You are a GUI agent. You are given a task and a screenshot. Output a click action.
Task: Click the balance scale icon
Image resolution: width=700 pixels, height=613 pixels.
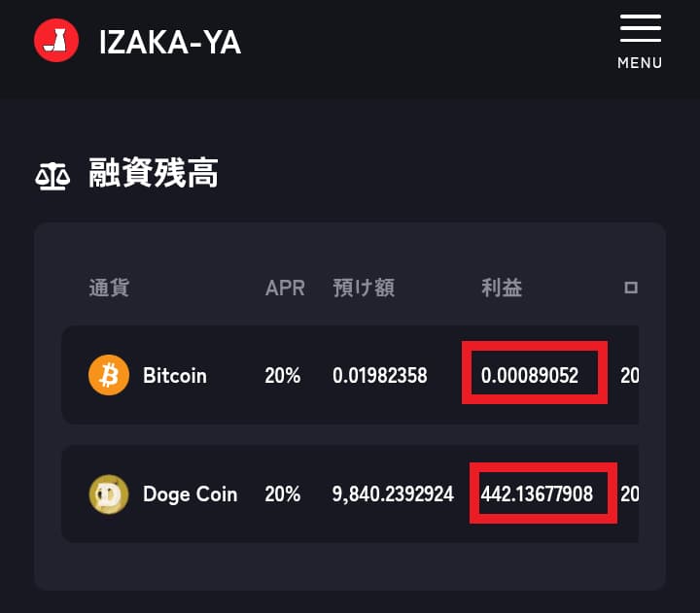pos(52,176)
